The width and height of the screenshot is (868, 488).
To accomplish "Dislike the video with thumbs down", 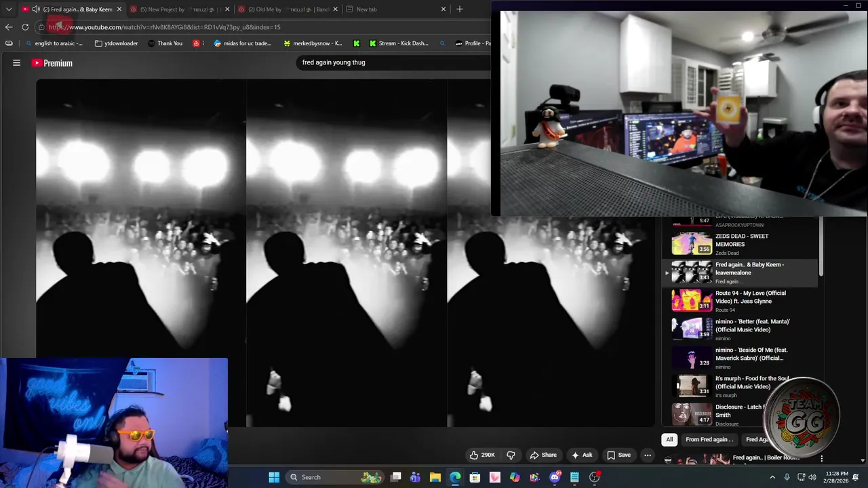I will point(511,455).
